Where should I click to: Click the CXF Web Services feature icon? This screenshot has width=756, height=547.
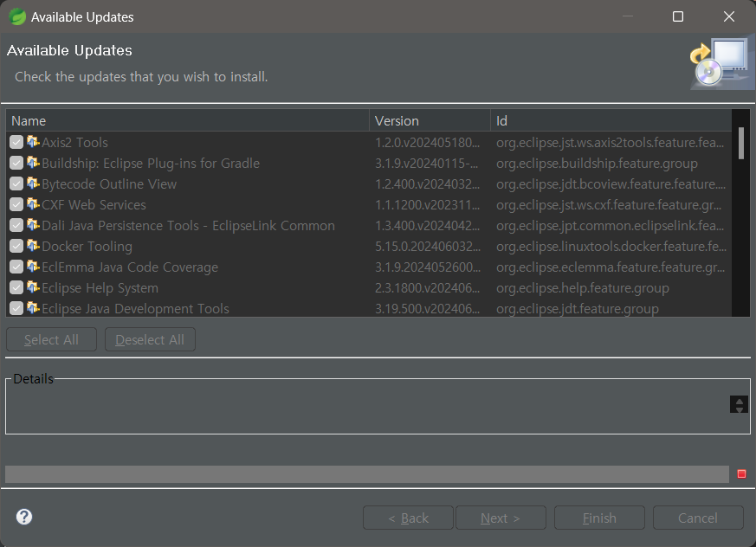click(33, 204)
